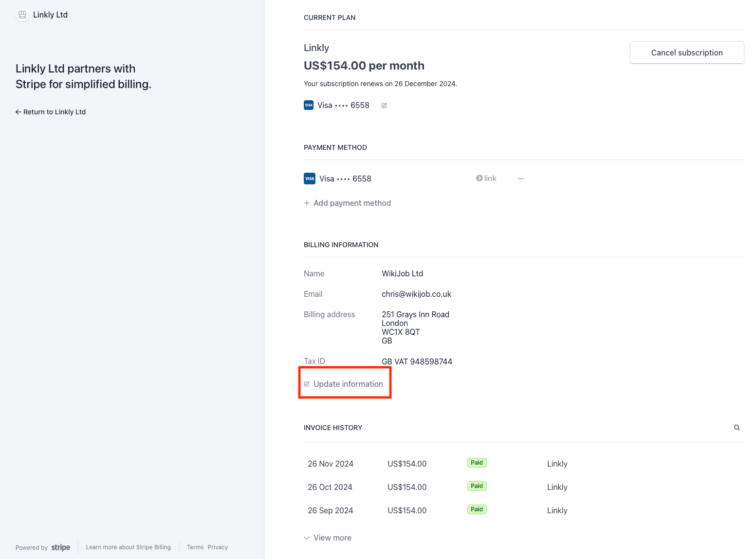Click Return to Linkly Ltd
The width and height of the screenshot is (756, 559).
pyautogui.click(x=54, y=111)
